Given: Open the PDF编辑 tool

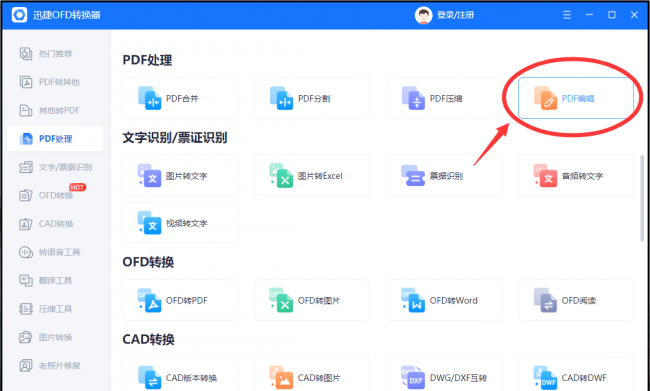Looking at the screenshot, I should click(x=576, y=98).
